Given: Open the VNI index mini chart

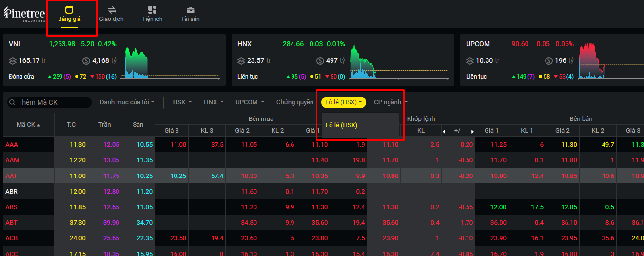Looking at the screenshot, I should point(137,62).
